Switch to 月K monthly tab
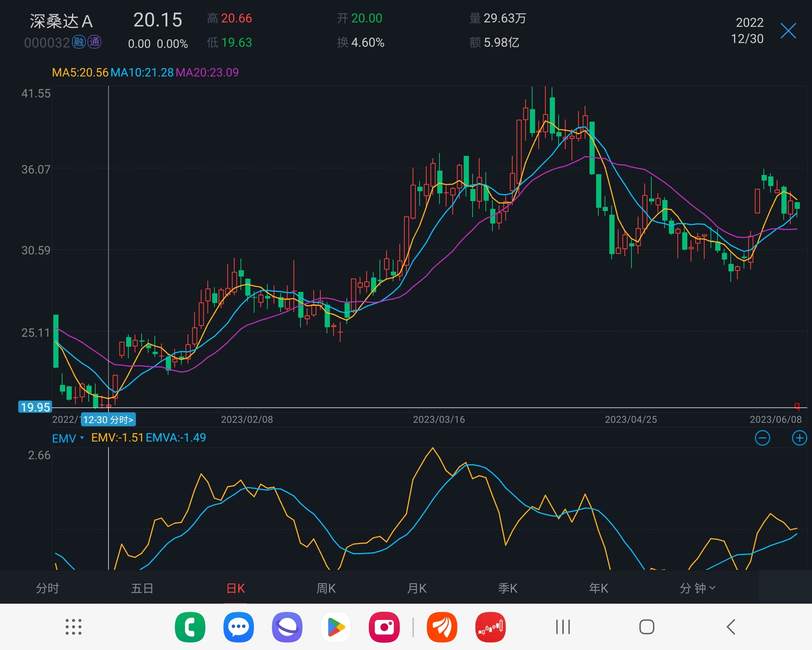Image resolution: width=812 pixels, height=650 pixels. pyautogui.click(x=417, y=588)
